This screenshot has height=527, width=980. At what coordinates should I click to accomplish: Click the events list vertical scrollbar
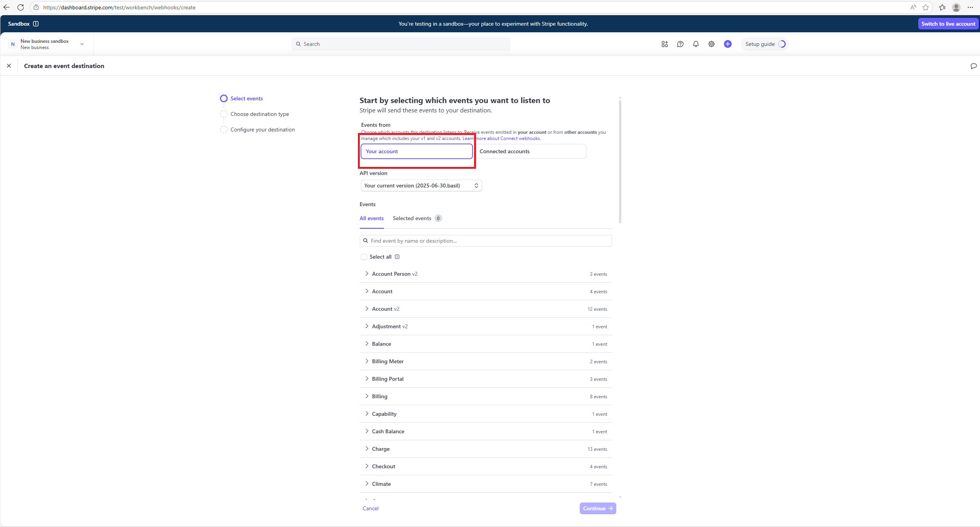click(x=620, y=161)
